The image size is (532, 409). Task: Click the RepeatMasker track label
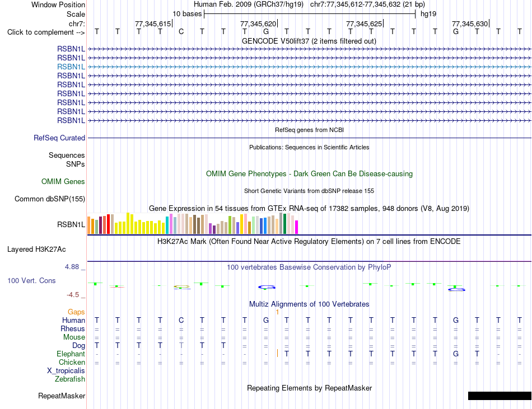pyautogui.click(x=62, y=396)
